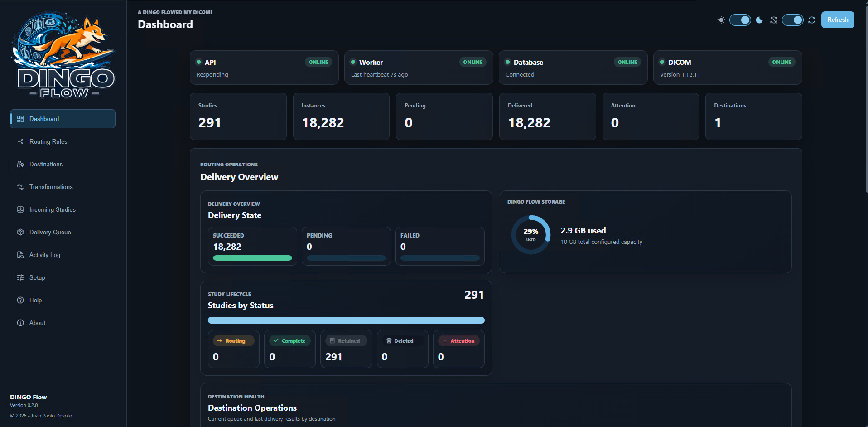Click '2.9 GB used' text
Image resolution: width=868 pixels, height=427 pixels.
click(x=583, y=231)
